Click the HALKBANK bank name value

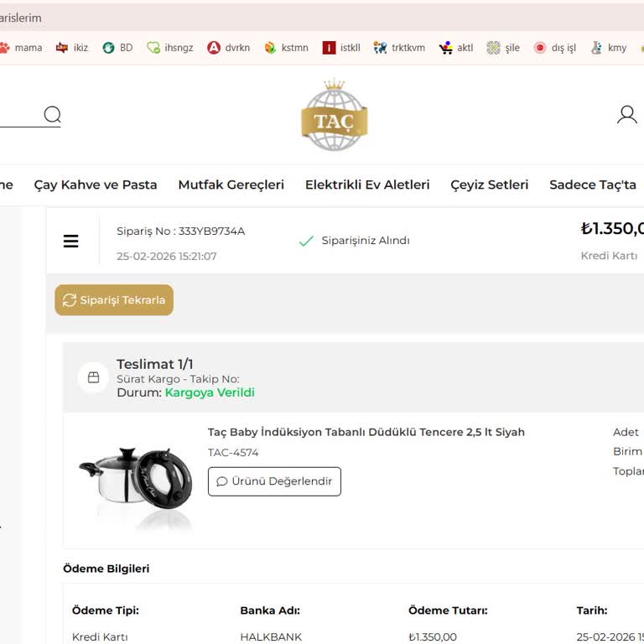click(271, 636)
